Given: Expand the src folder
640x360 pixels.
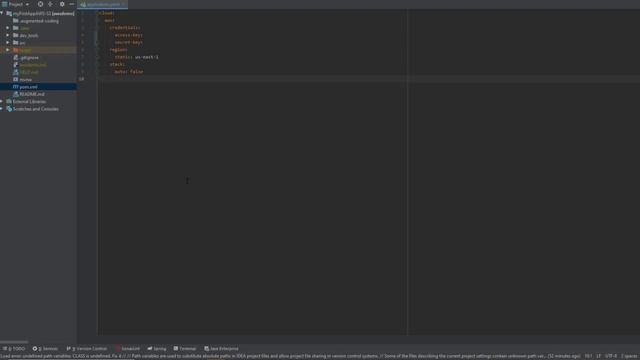Looking at the screenshot, I should (7, 43).
